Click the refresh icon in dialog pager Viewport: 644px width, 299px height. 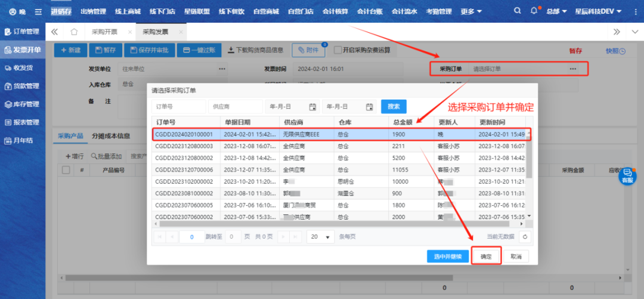pyautogui.click(x=525, y=237)
